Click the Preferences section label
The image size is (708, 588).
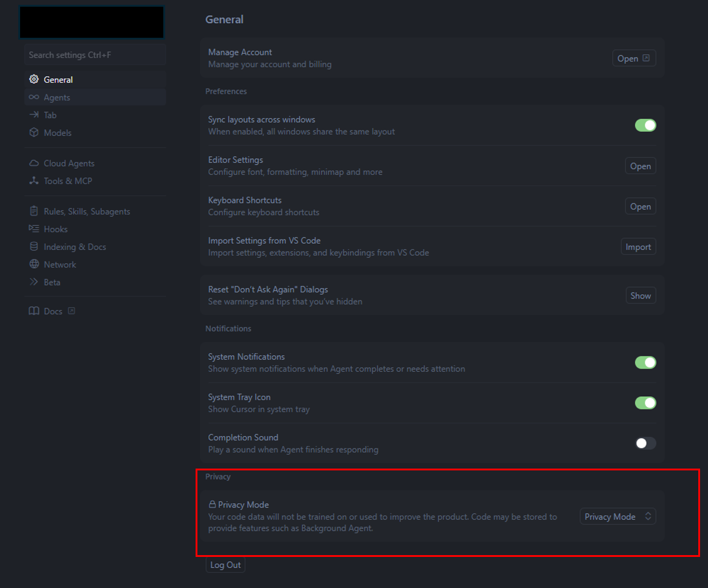tap(226, 91)
